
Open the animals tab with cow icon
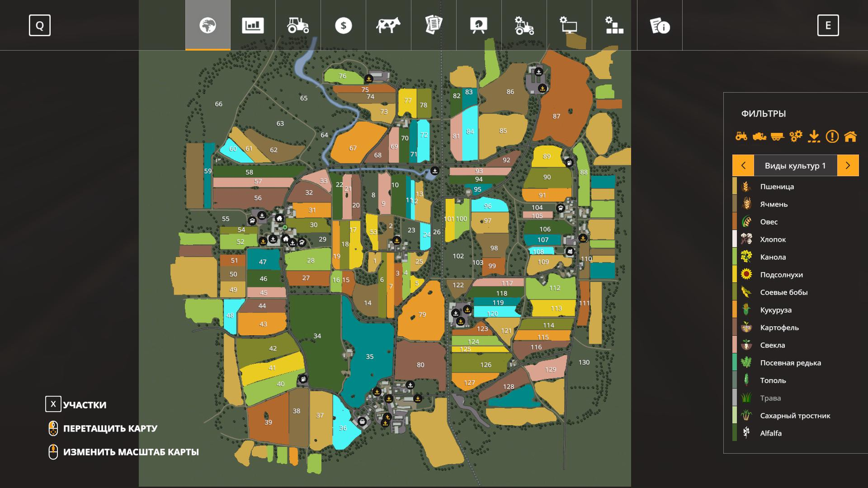(388, 25)
